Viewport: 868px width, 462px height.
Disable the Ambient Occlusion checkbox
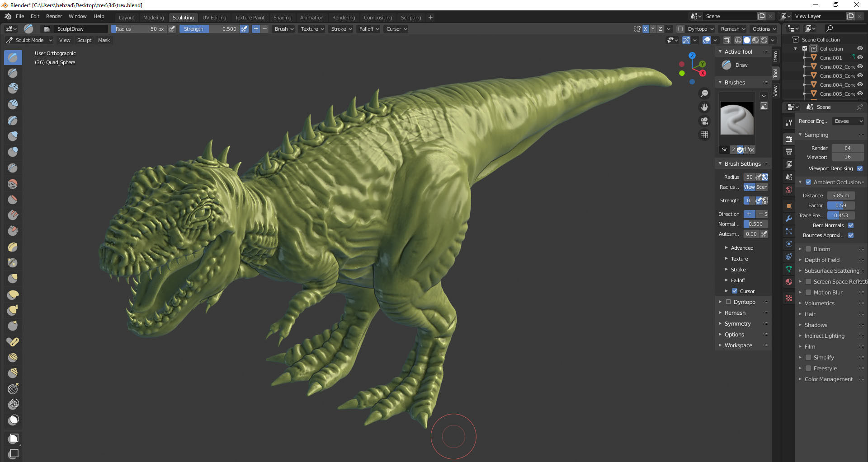click(808, 182)
